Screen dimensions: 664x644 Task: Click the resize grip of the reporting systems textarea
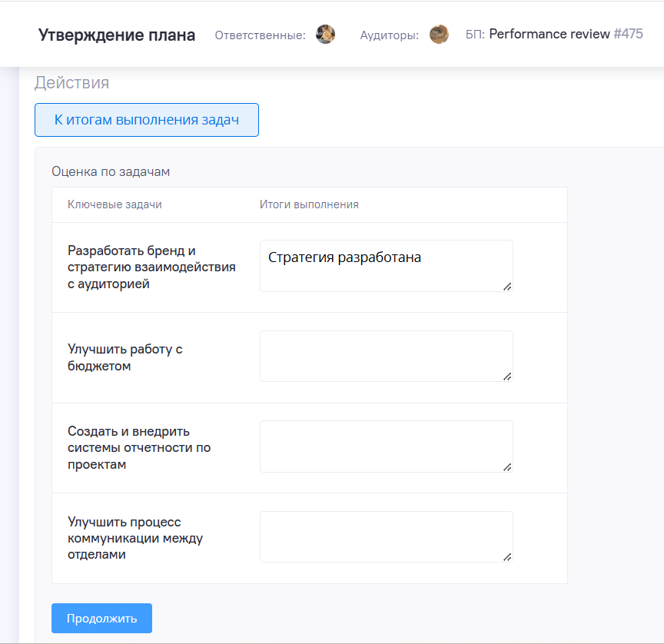click(x=508, y=466)
